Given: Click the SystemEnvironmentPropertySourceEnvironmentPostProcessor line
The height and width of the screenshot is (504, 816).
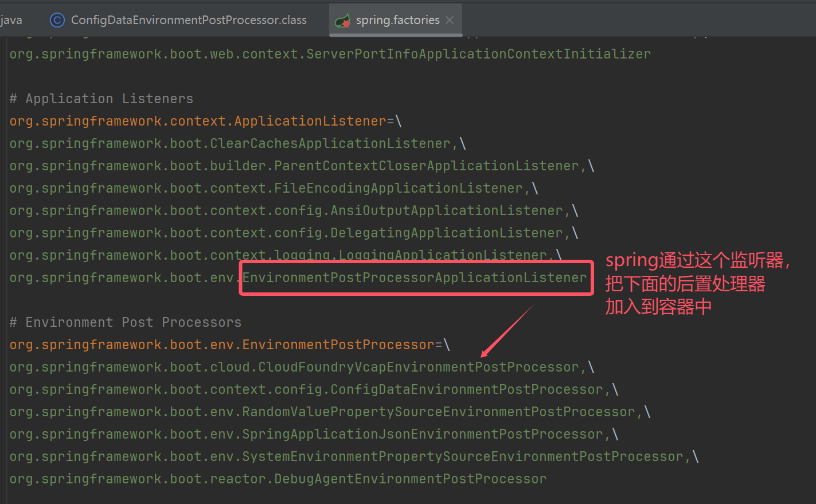Looking at the screenshot, I should pos(354,456).
